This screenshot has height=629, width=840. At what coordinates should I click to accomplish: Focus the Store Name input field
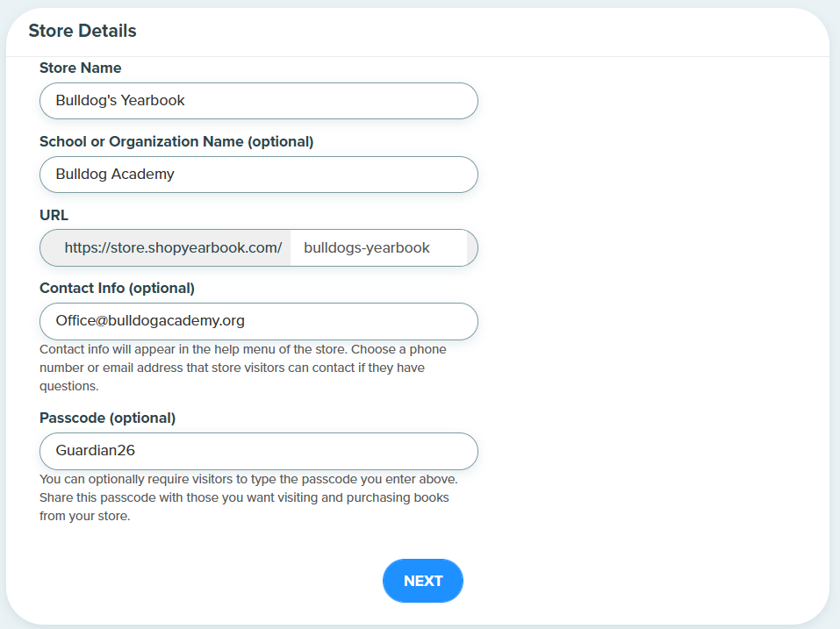[259, 101]
